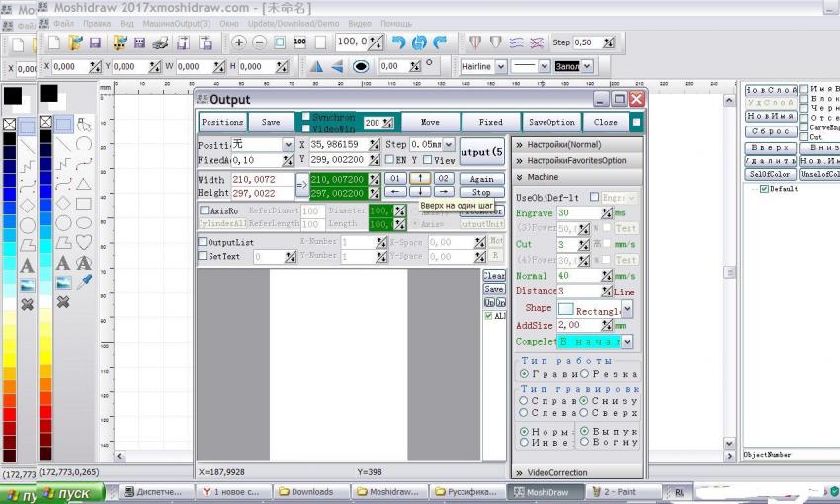The height and width of the screenshot is (504, 840).
Task: Click the print icon in toolbar
Action: pos(183,42)
